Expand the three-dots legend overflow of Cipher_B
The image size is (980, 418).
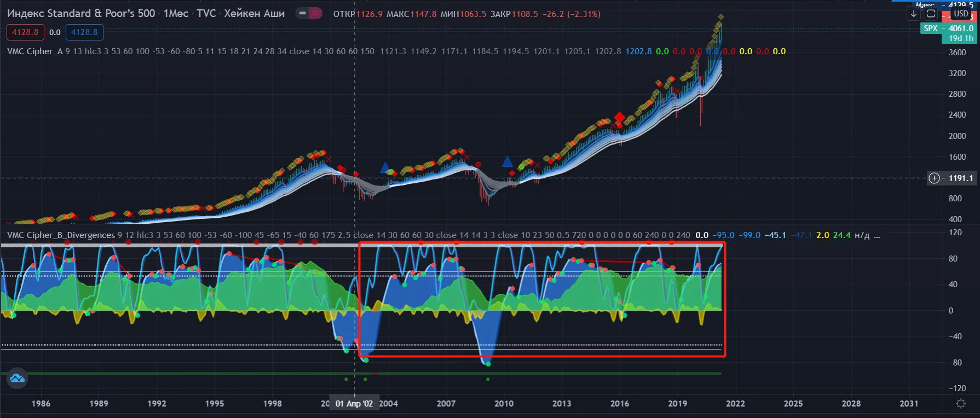[877, 235]
